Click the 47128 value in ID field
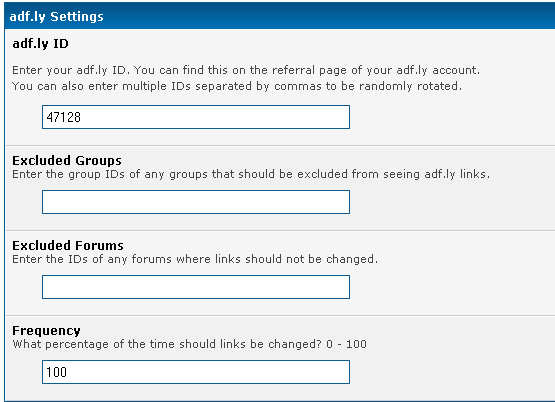The image size is (555, 402). (x=64, y=117)
